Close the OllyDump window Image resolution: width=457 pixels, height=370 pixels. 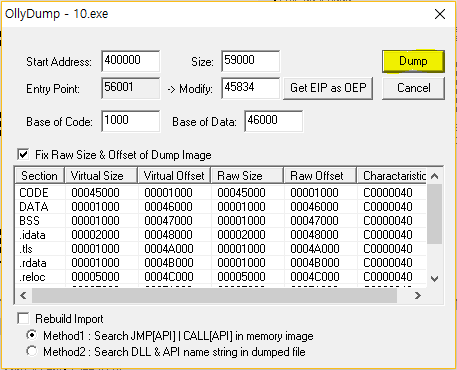(440, 14)
